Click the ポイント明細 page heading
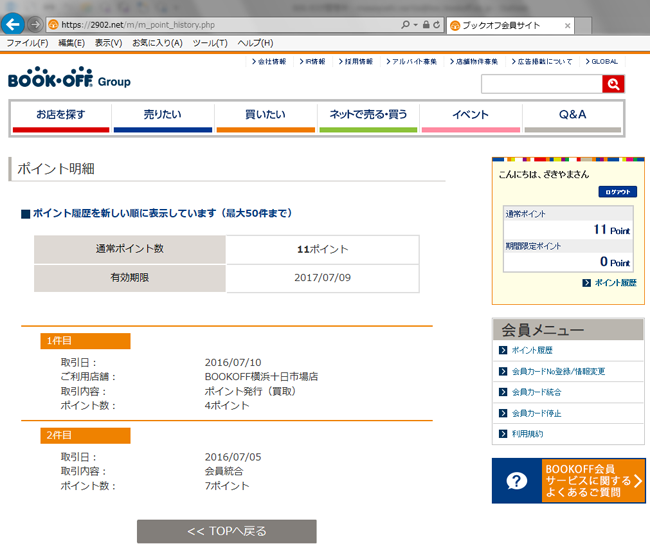 (x=56, y=169)
